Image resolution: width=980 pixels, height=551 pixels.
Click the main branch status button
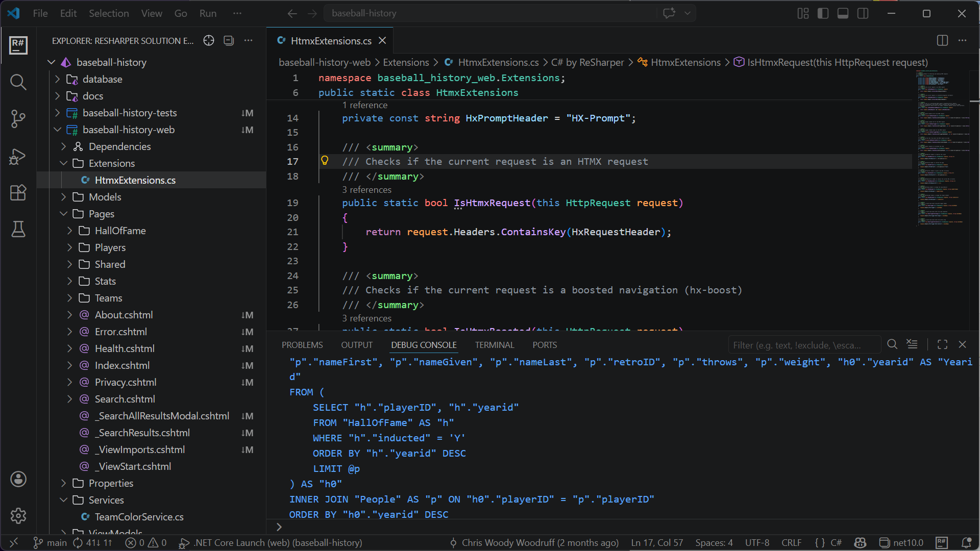pyautogui.click(x=51, y=543)
